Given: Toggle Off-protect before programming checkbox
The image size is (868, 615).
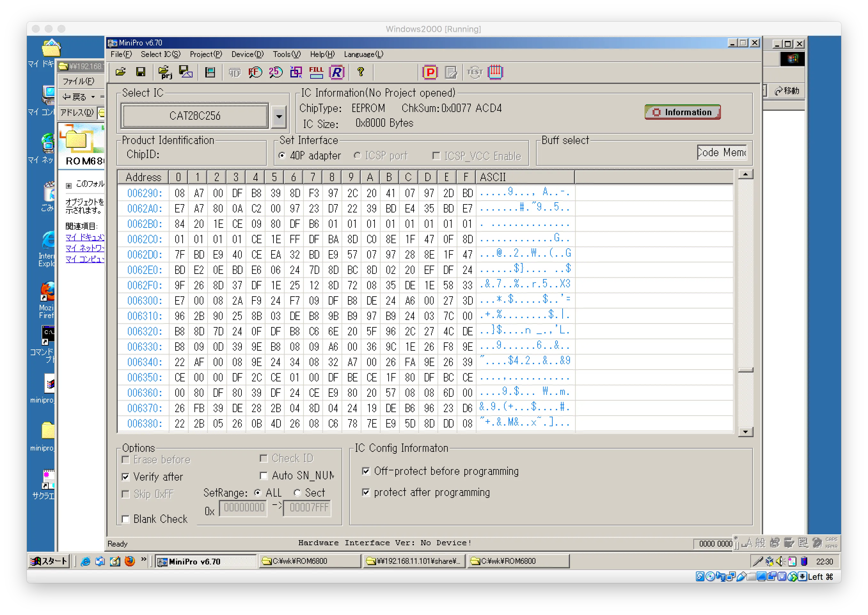Looking at the screenshot, I should [366, 471].
